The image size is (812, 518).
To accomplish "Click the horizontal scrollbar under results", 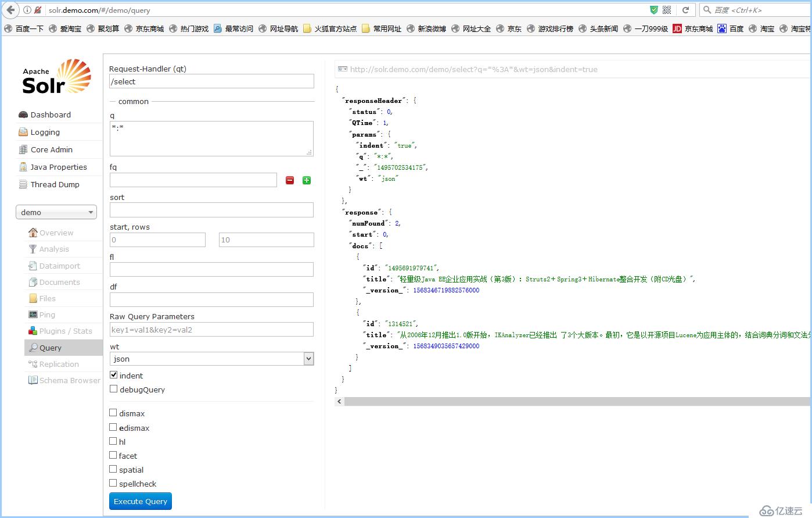I will [x=577, y=402].
